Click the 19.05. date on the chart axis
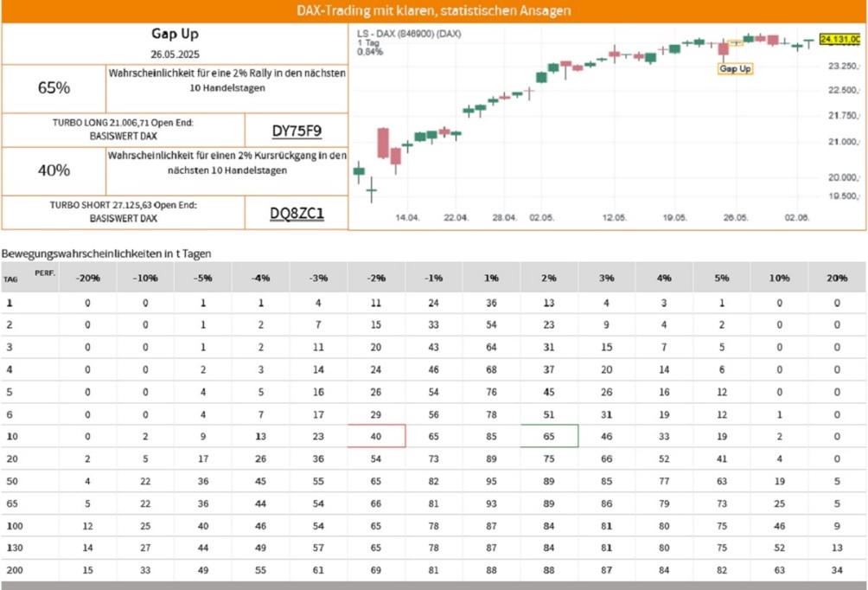Screen dimensions: 868x590 point(675,218)
